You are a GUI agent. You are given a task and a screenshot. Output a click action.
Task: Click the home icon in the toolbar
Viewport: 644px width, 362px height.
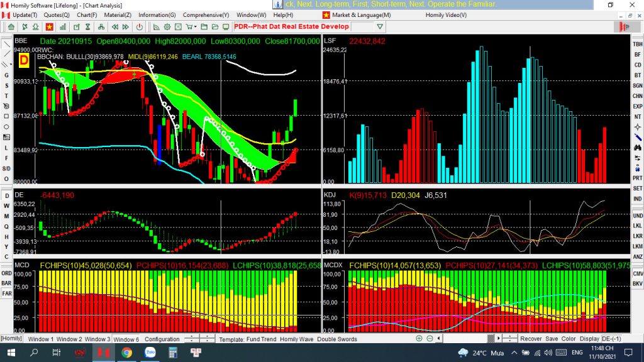[11, 27]
